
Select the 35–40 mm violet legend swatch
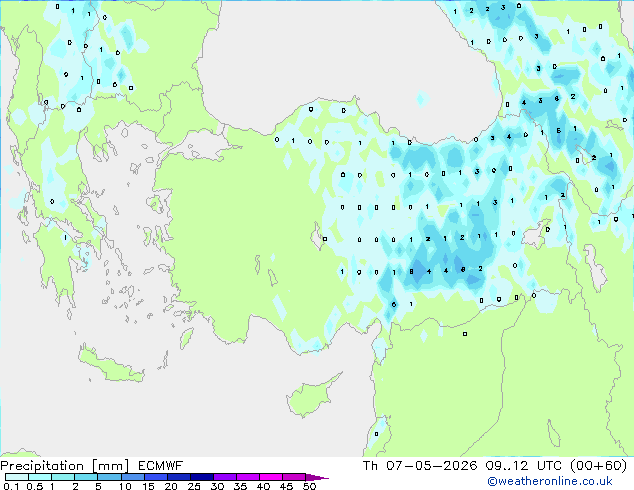tap(247, 477)
